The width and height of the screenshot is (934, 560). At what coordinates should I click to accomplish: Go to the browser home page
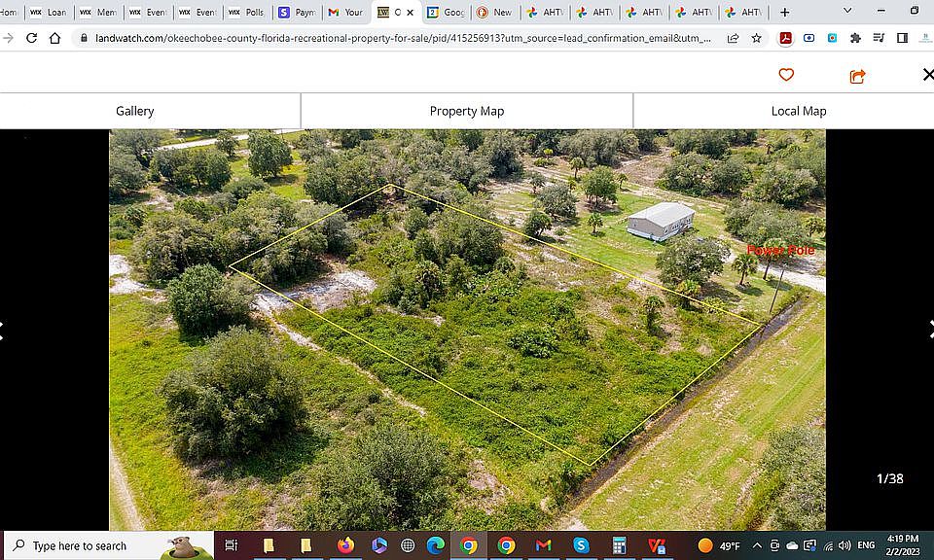pos(54,38)
